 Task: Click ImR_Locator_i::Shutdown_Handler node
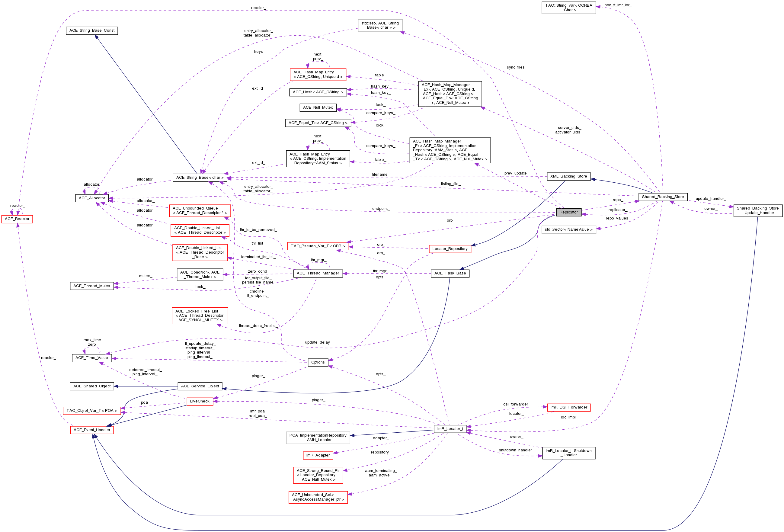tap(569, 453)
